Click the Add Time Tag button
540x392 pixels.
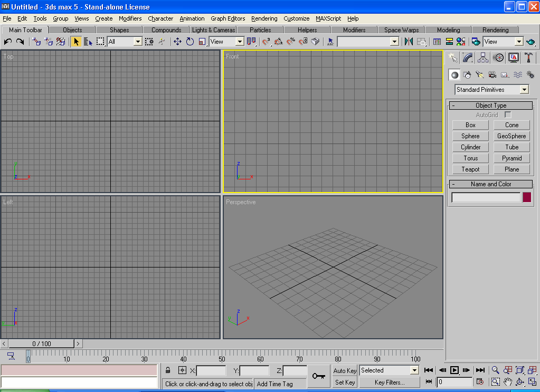pos(280,384)
